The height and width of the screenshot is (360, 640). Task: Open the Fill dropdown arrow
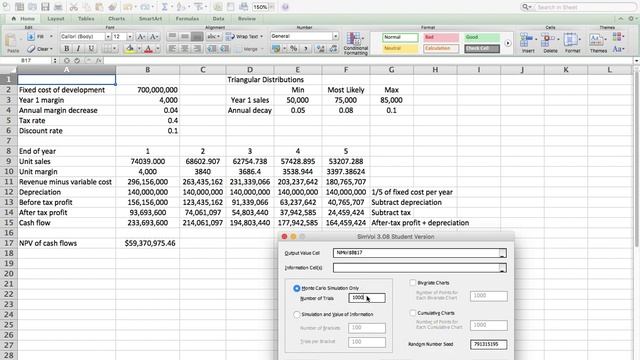click(51, 37)
